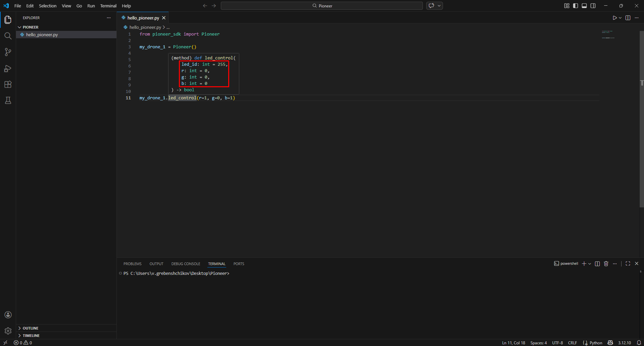
Task: Switch to the TERMINAL panel tab
Action: point(217,264)
